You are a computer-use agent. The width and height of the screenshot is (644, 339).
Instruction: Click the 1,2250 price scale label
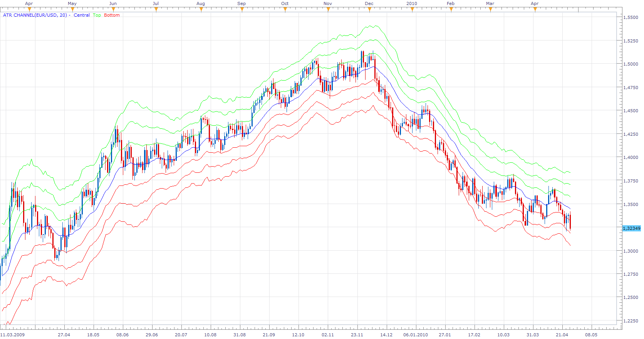(631, 321)
